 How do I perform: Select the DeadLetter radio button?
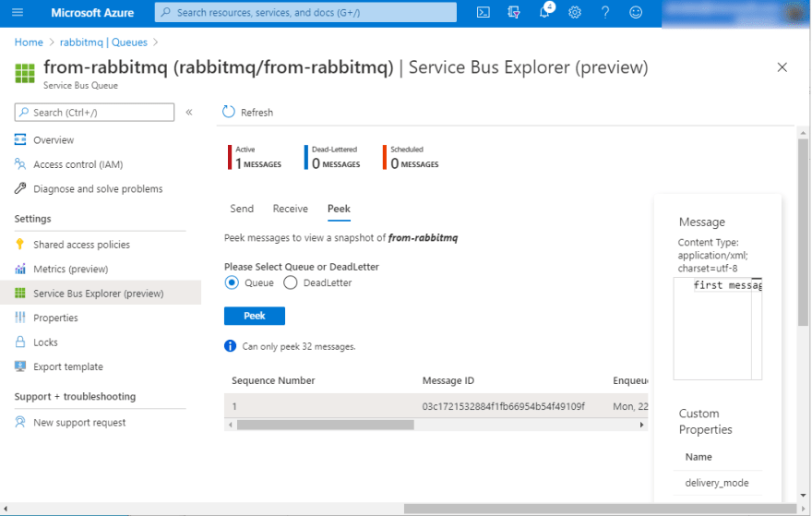(x=290, y=282)
